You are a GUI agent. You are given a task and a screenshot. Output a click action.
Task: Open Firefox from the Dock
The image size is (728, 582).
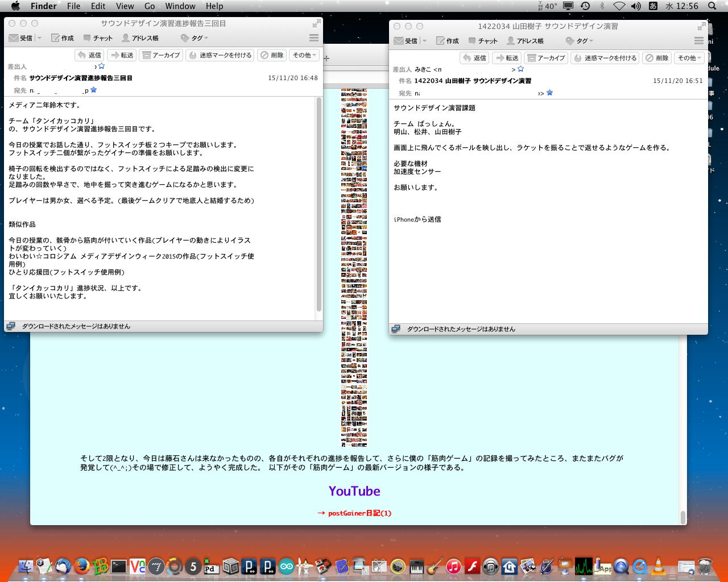pyautogui.click(x=81, y=566)
